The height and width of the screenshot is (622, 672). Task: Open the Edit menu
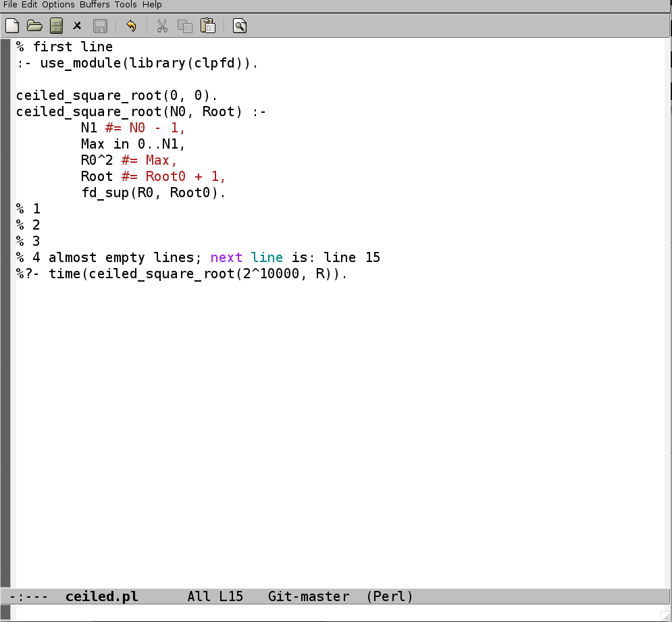click(x=30, y=5)
